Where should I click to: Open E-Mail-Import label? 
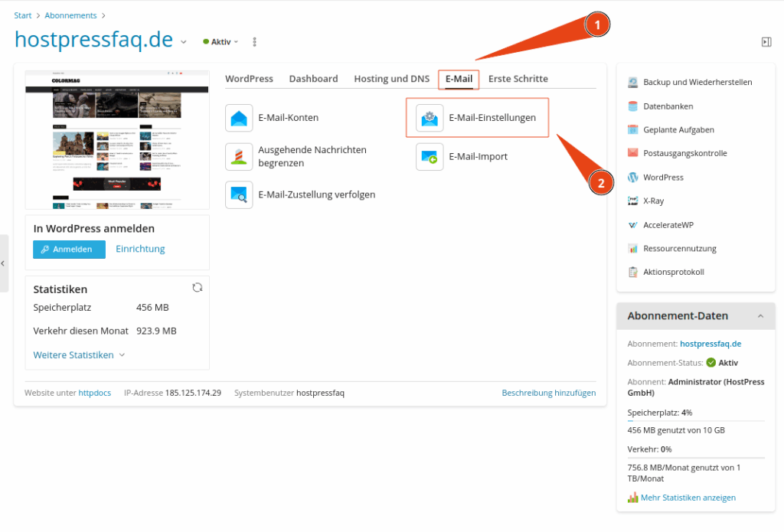(478, 156)
